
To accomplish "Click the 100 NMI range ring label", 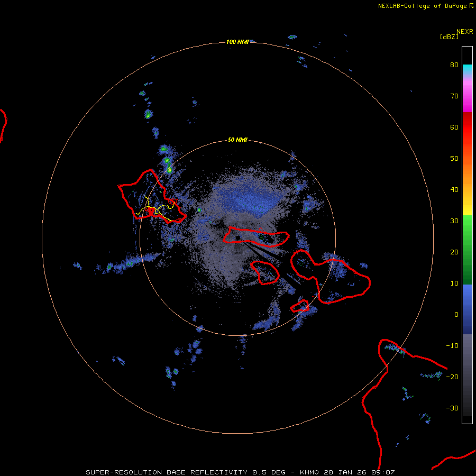I will point(237,42).
